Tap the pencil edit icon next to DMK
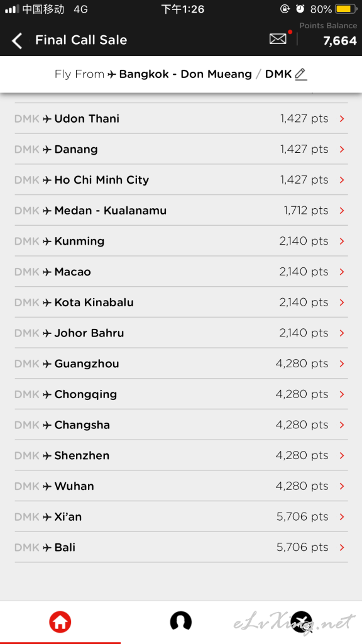Screen dimensions: 362x644 click(301, 74)
